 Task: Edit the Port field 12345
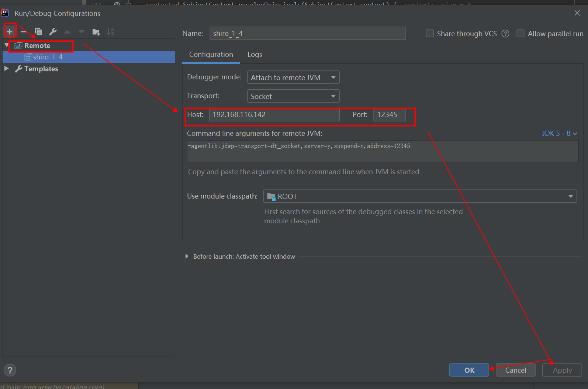click(390, 115)
